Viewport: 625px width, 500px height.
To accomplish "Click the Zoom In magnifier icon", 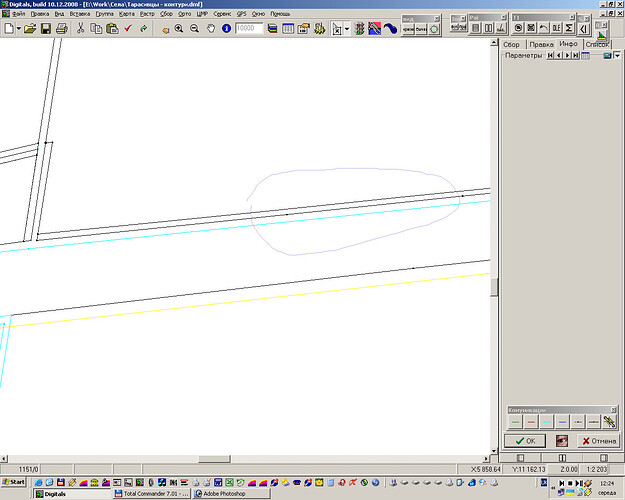I will [179, 29].
